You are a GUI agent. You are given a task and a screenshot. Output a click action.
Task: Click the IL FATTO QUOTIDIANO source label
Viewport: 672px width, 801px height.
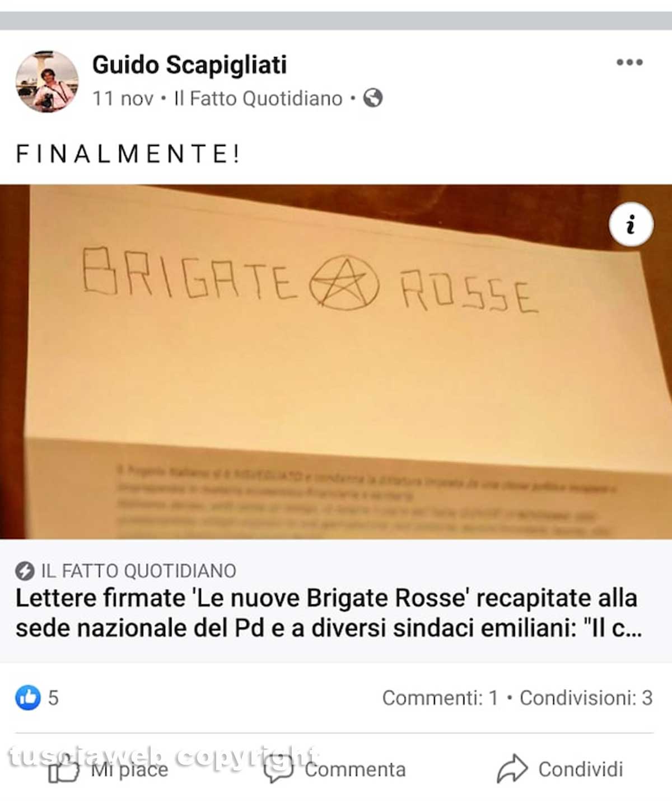[x=139, y=571]
